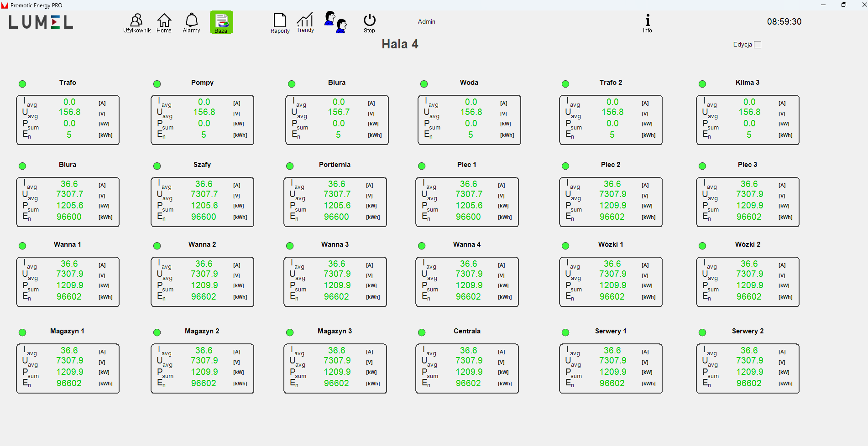
Task: Open the Piec 2 meter panel
Action: pos(611,202)
